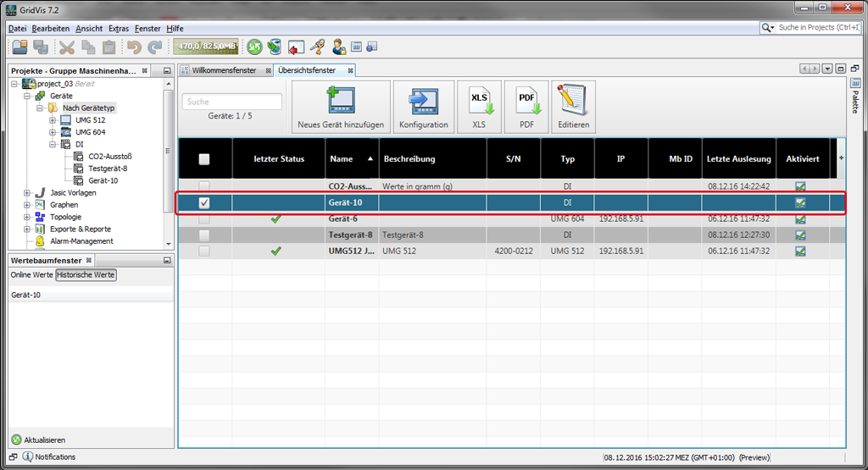This screenshot has width=868, height=470.
Task: Open the Extras menu
Action: pyautogui.click(x=119, y=28)
